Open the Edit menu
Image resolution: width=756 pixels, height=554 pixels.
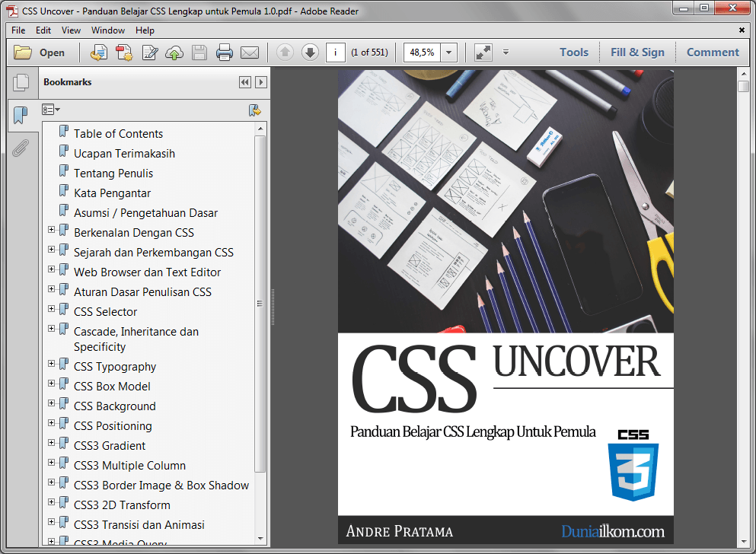click(43, 30)
